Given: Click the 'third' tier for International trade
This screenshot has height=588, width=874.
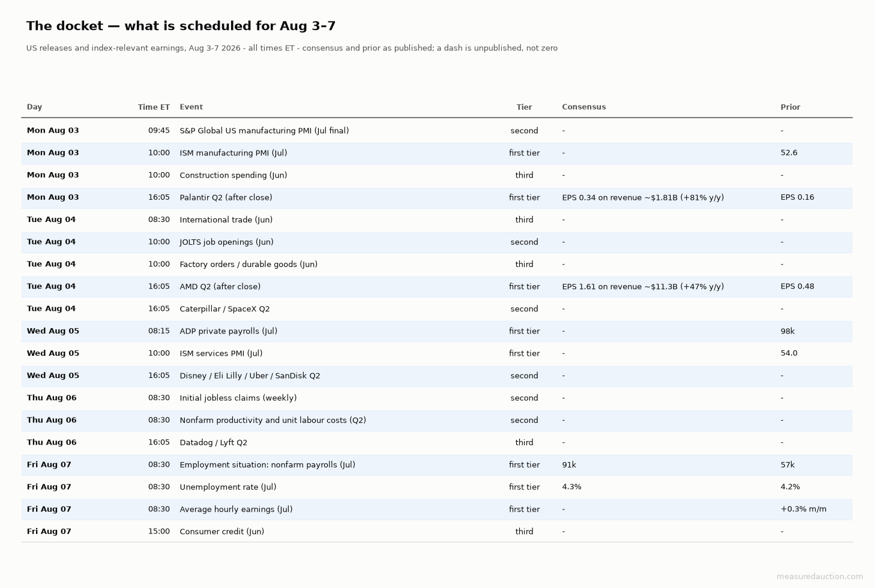Looking at the screenshot, I should coord(524,220).
